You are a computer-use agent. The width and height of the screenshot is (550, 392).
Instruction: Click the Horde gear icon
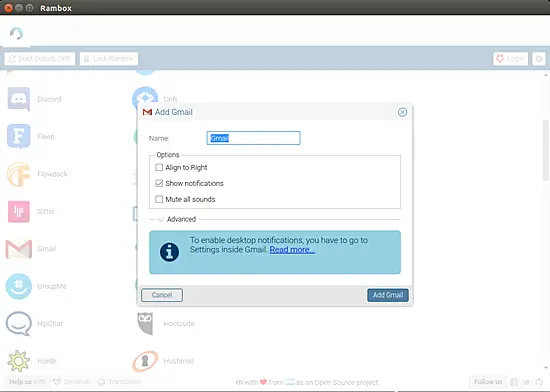pos(19,361)
